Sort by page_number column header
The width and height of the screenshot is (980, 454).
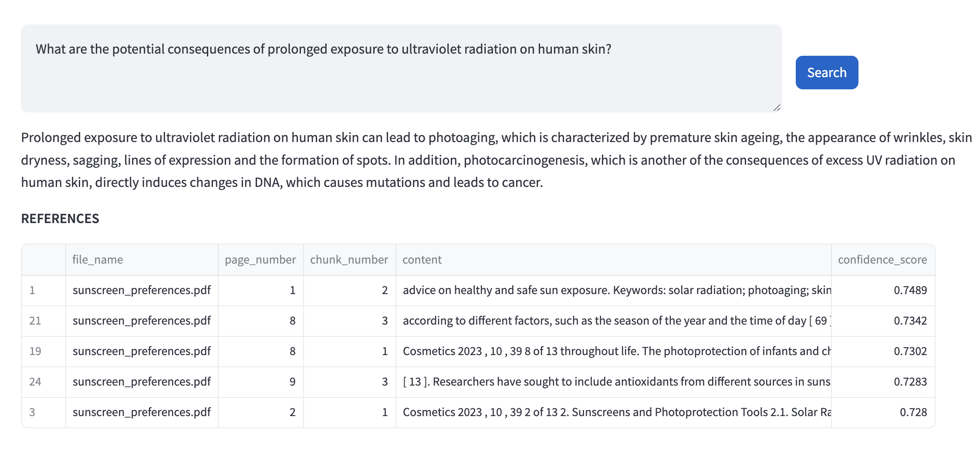(x=260, y=260)
